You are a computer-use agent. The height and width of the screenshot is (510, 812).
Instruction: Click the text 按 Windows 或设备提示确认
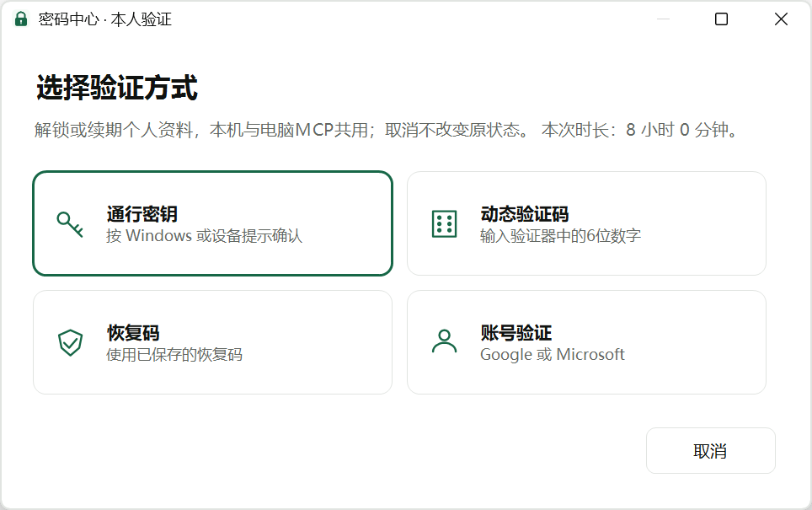[204, 236]
